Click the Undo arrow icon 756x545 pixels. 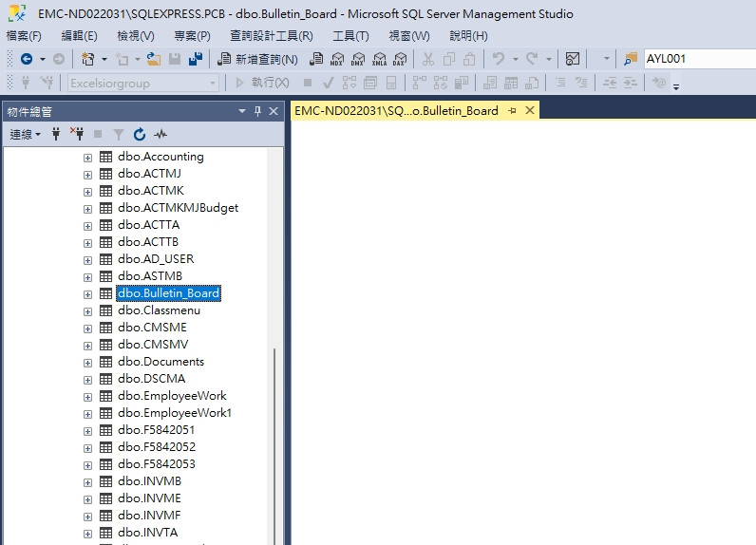point(498,59)
